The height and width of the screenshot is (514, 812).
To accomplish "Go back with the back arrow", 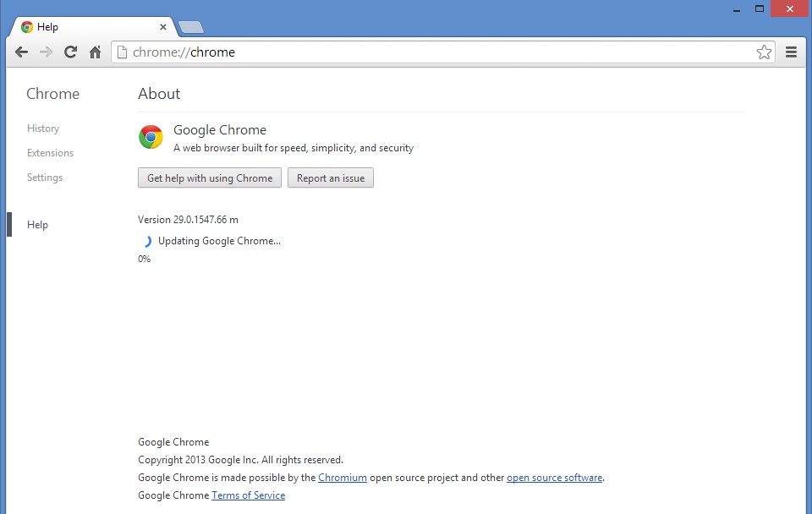I will (x=21, y=52).
